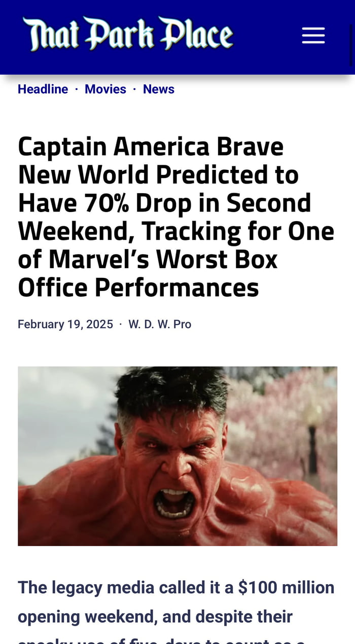355x644 pixels.
Task: Open author page for W. D. W. Pro
Action: pos(160,324)
